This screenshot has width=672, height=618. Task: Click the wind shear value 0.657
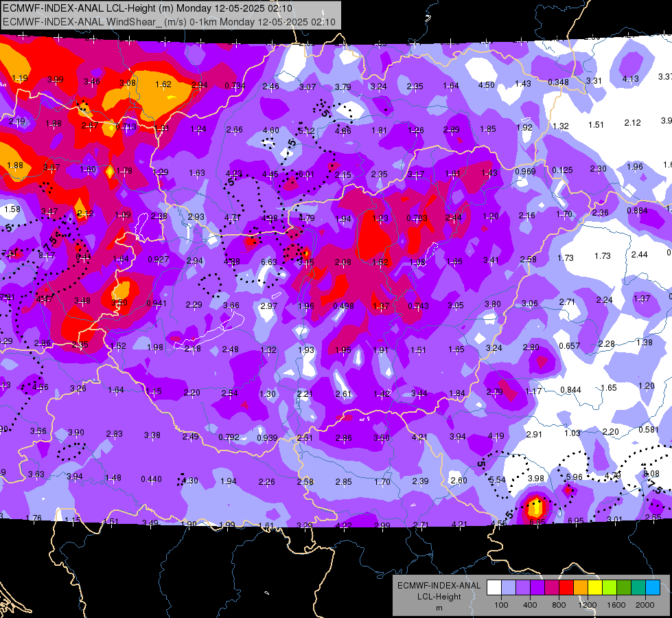pyautogui.click(x=570, y=345)
